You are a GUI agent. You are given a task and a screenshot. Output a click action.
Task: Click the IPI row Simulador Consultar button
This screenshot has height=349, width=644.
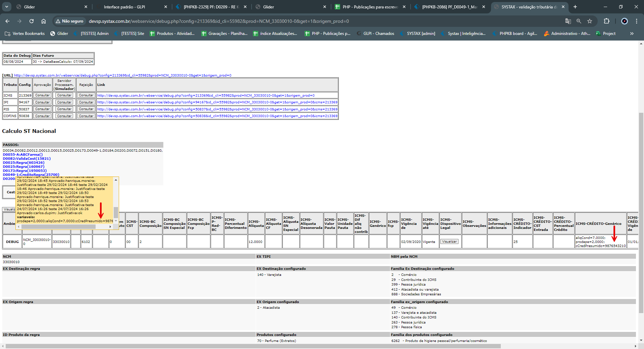(64, 102)
